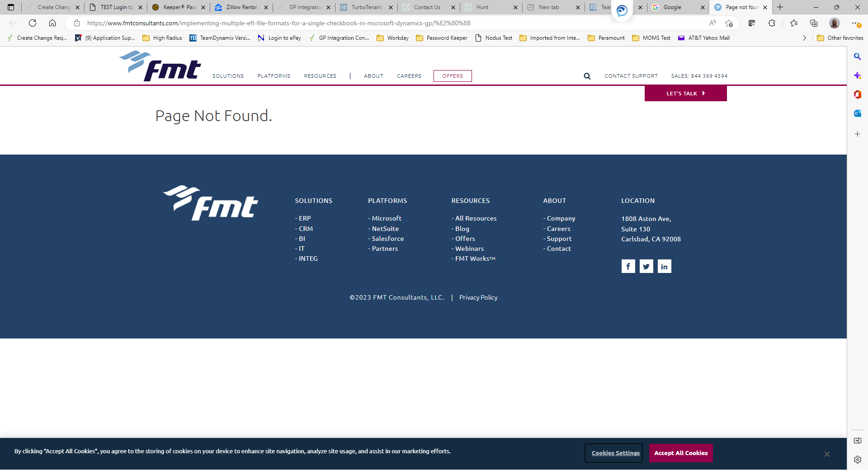Open the Microsoft 365 icon in sidebar

coord(857,94)
